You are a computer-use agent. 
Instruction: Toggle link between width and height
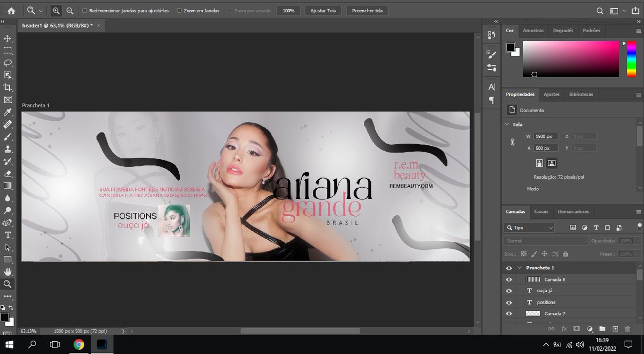pos(512,142)
